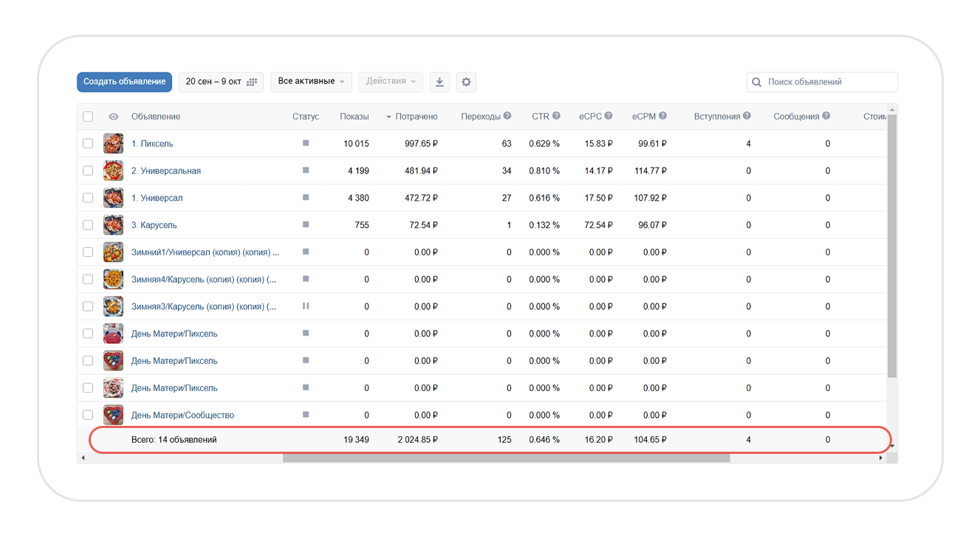Sort by the Потрачено column header
The image size is (980, 538).
coord(416,117)
